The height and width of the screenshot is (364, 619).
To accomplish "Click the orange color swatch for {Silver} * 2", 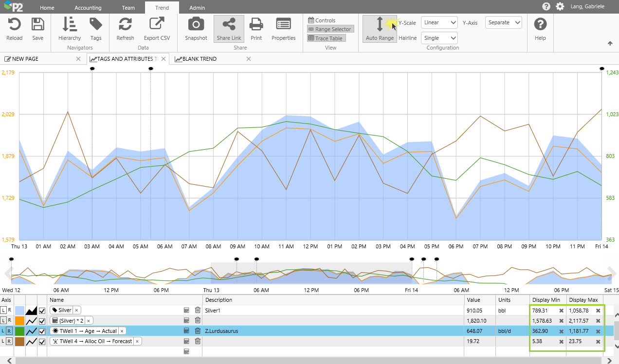I will tap(20, 321).
